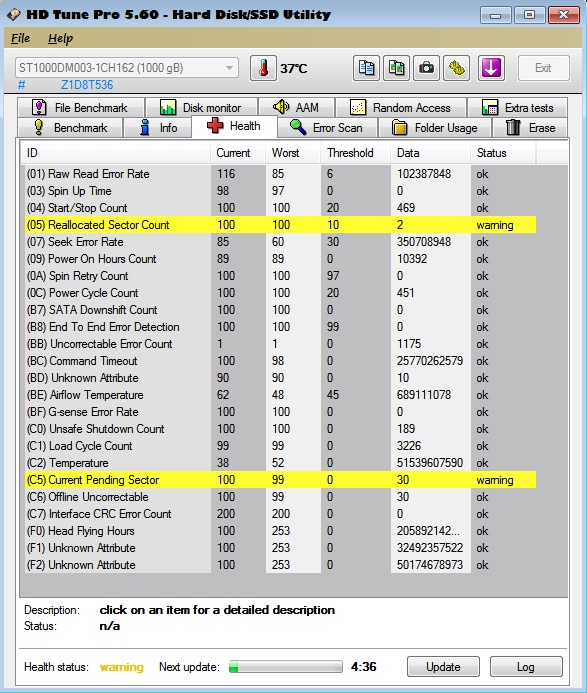Click the serial number Z1D8T536
The height and width of the screenshot is (693, 587).
[87, 85]
